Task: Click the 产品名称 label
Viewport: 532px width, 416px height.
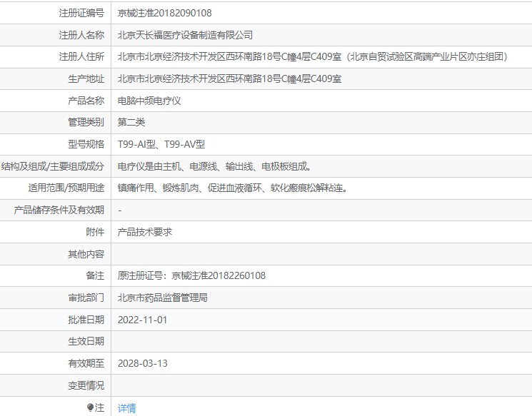Action: click(86, 101)
